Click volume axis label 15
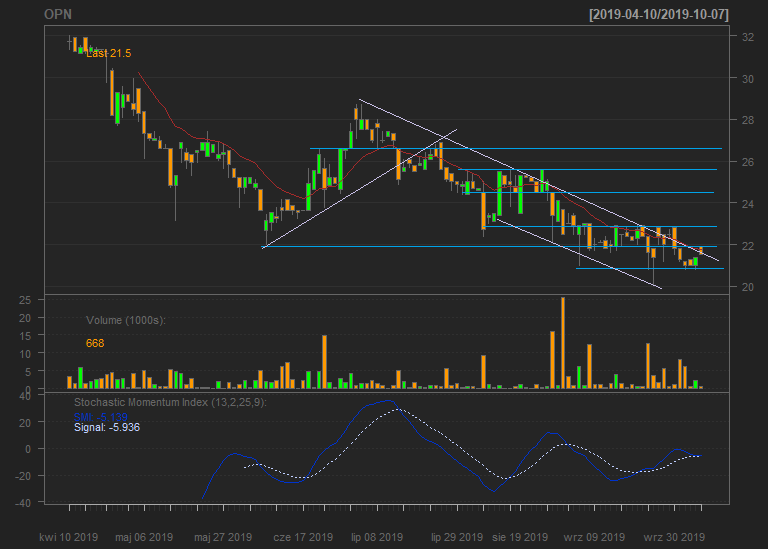 (x=25, y=336)
